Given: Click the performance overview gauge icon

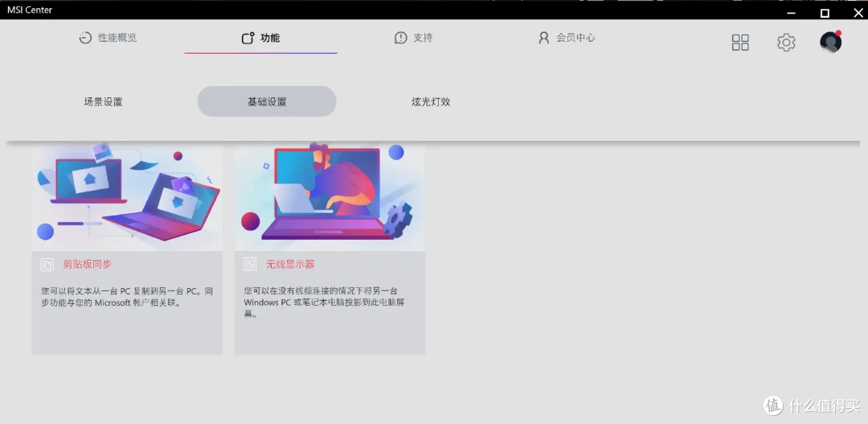Looking at the screenshot, I should pos(84,39).
